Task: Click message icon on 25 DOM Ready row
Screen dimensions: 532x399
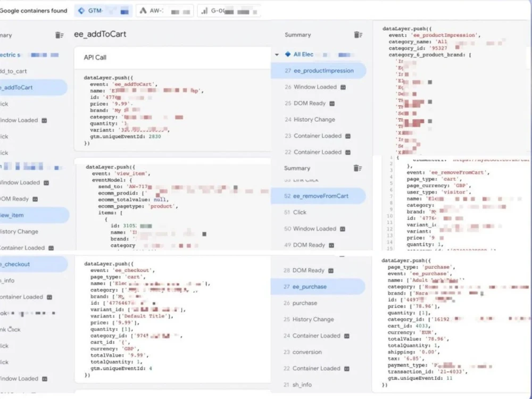Action: 332,104
